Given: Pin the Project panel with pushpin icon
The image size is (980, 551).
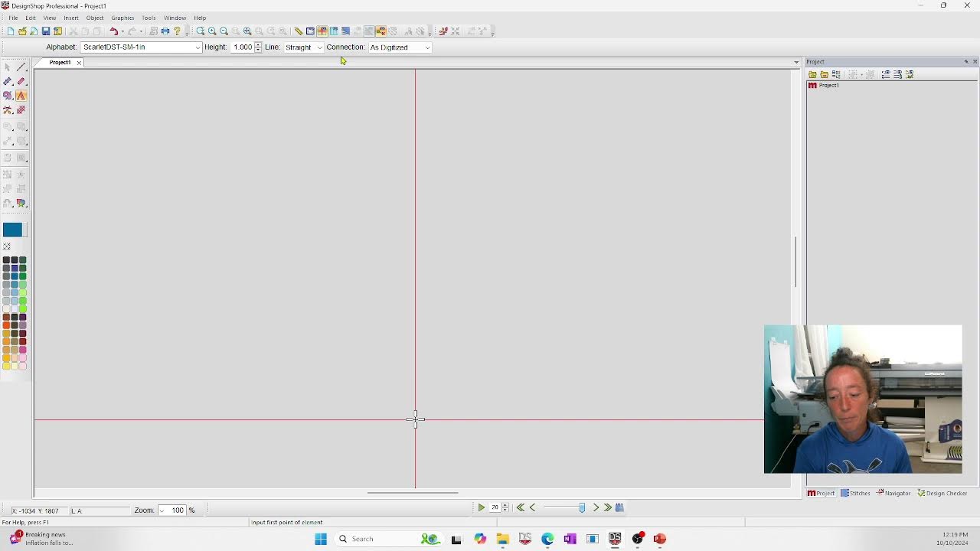Looking at the screenshot, I should point(966,62).
